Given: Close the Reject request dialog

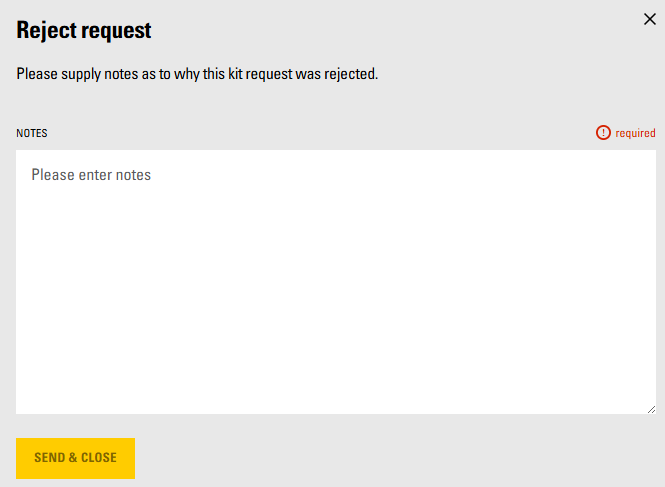Looking at the screenshot, I should [650, 19].
